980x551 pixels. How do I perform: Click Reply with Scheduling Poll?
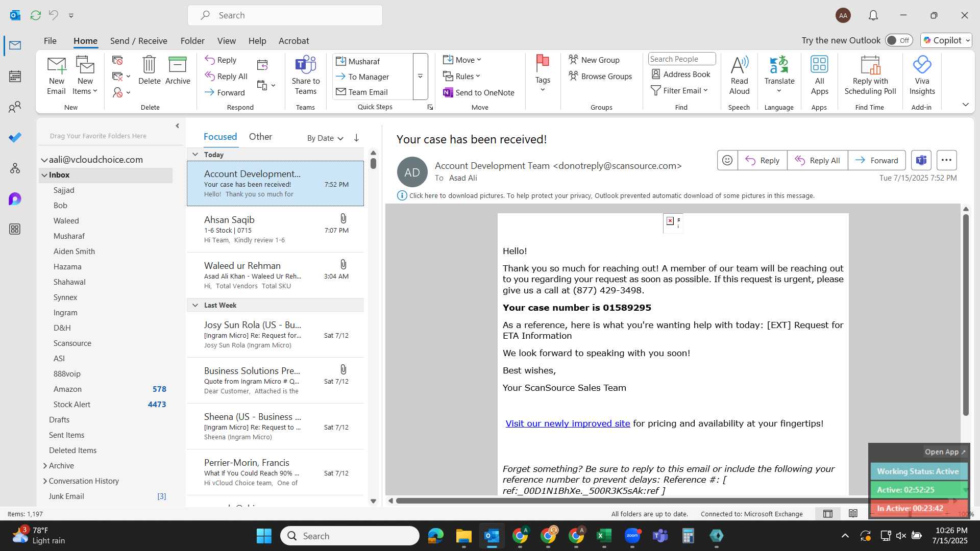pyautogui.click(x=870, y=76)
